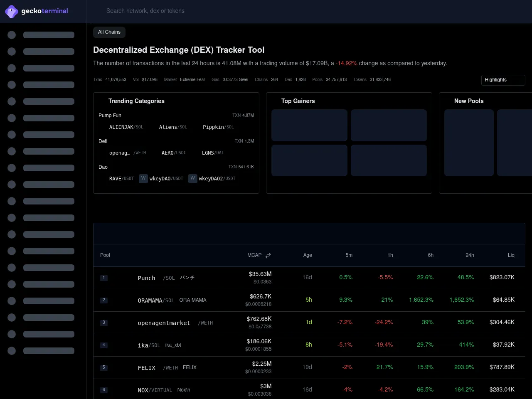Click rank badge 4 beside the ika pool
Screen dimensions: 532x399
pyautogui.click(x=104, y=345)
